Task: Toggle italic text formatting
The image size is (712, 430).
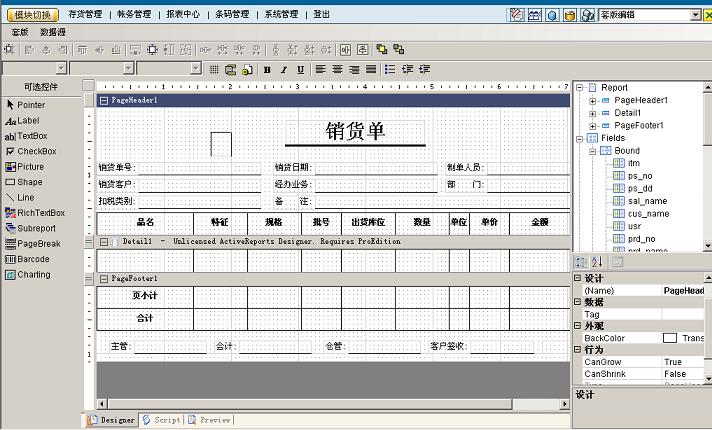Action: [284, 69]
